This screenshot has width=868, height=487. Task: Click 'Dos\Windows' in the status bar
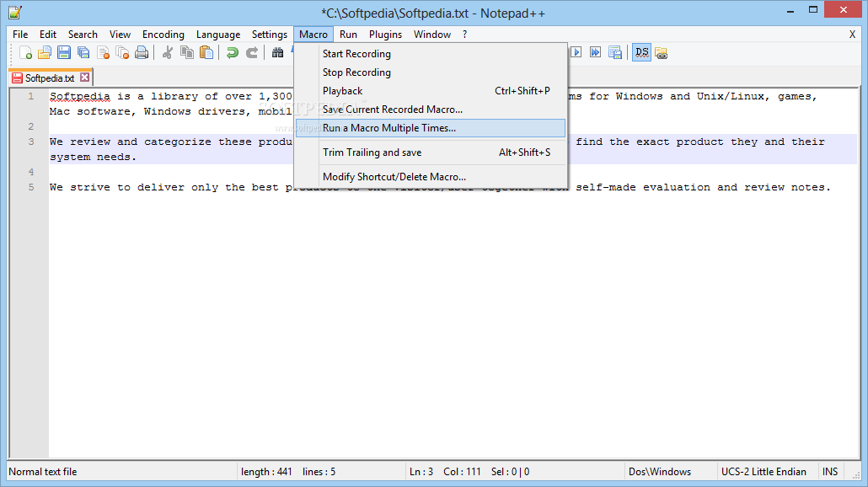[660, 472]
